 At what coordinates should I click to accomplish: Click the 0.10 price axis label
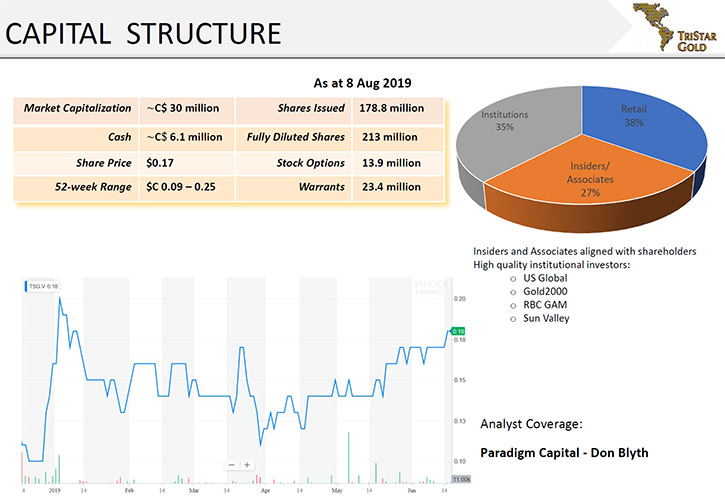[x=459, y=461]
